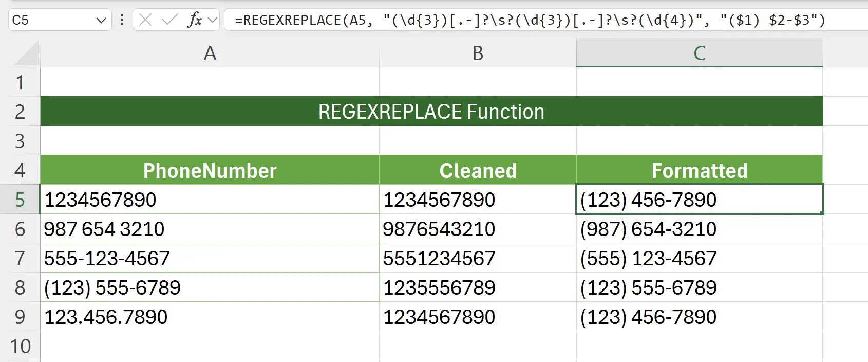This screenshot has width=868, height=362.
Task: Click the Enter checkmark formula bar icon
Action: pos(169,20)
